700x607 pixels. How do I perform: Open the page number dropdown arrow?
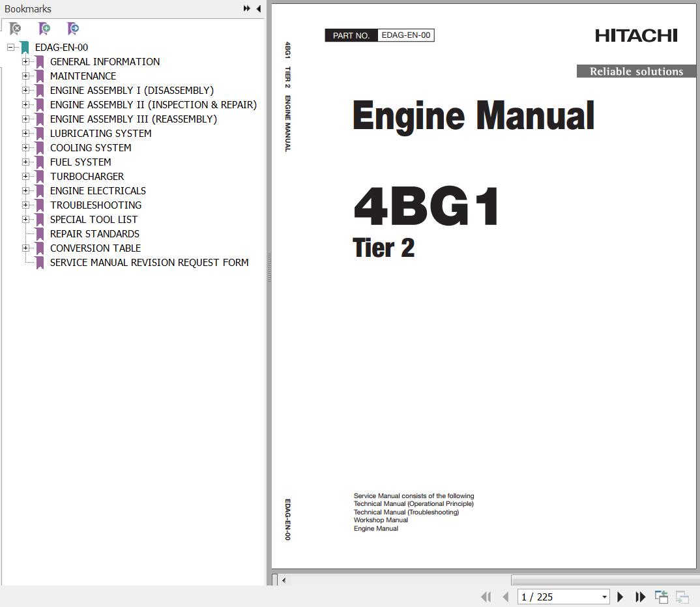[x=604, y=597]
